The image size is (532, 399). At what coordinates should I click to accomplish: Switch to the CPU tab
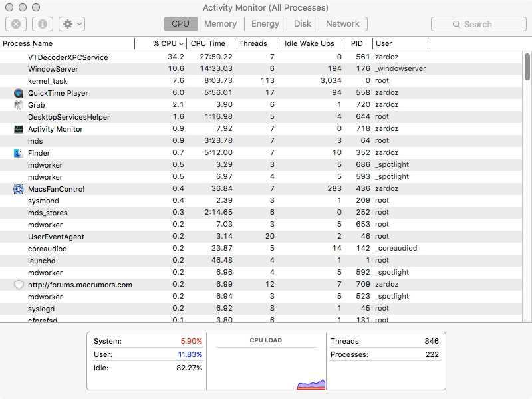click(x=180, y=24)
